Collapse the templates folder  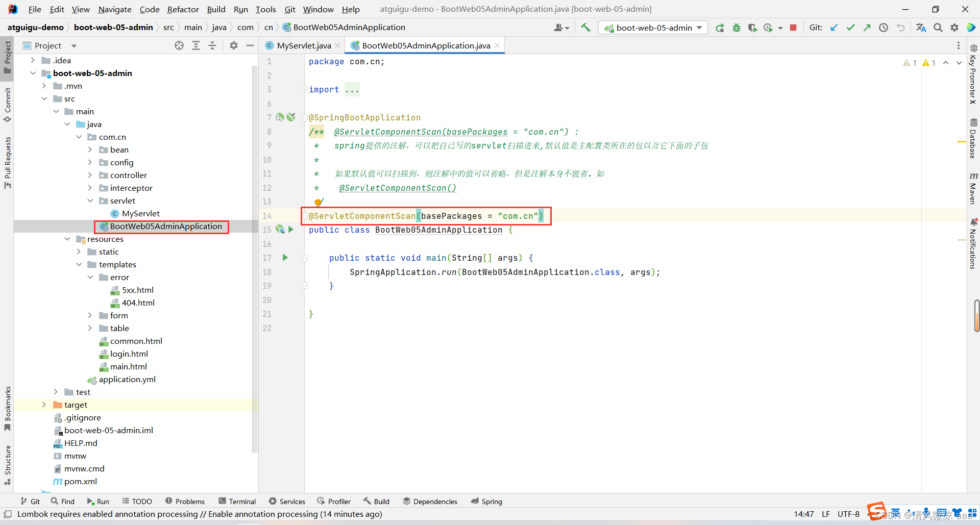click(79, 264)
